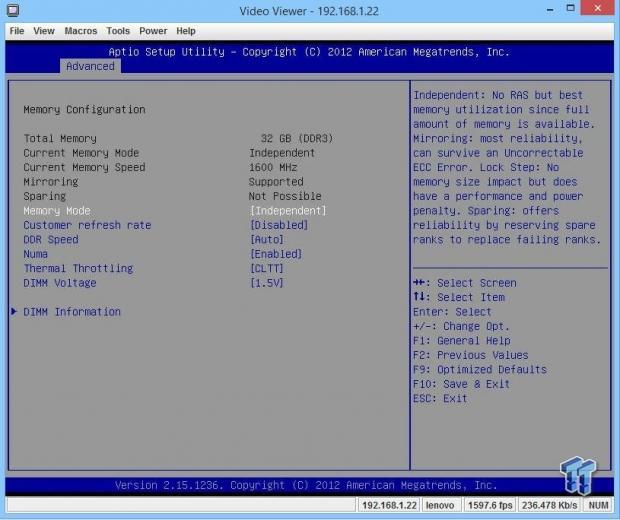Click the Current Memory Mode label
This screenshot has height=520, width=620.
81,153
